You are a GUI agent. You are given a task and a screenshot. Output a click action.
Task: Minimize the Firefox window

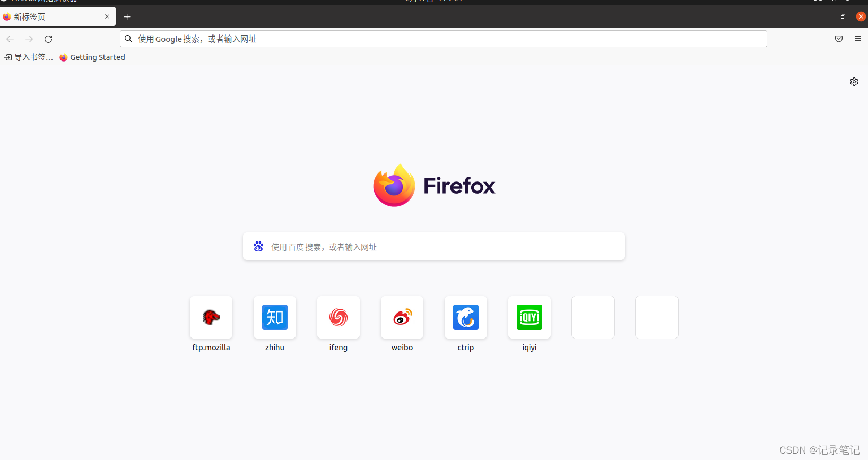(x=825, y=17)
